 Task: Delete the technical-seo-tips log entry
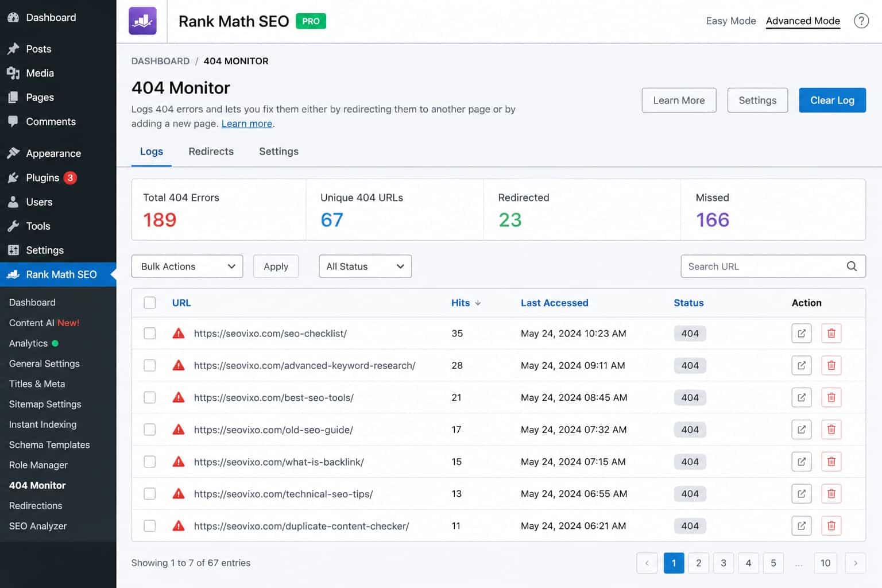(x=831, y=494)
